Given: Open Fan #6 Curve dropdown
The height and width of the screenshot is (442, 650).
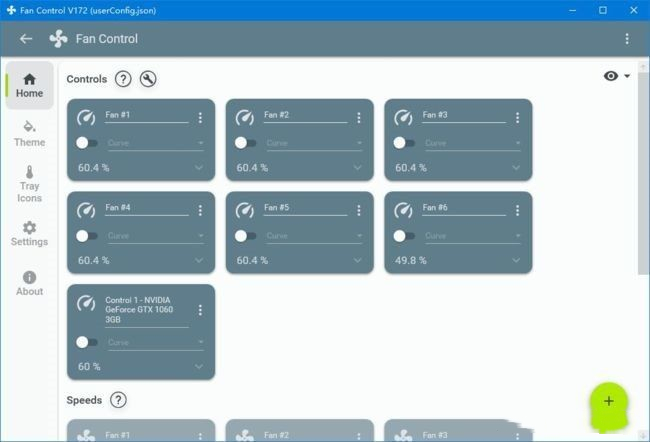Looking at the screenshot, I should 473,236.
